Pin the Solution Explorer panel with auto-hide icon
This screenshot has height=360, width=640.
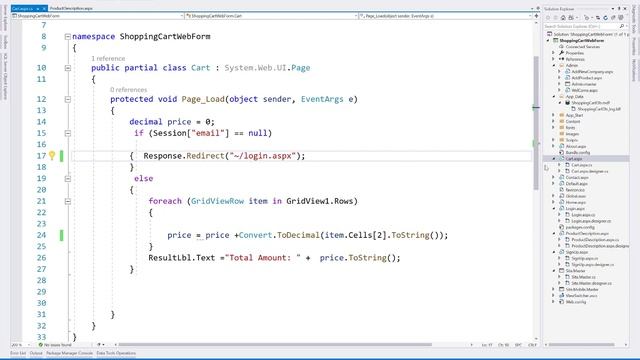tap(619, 9)
